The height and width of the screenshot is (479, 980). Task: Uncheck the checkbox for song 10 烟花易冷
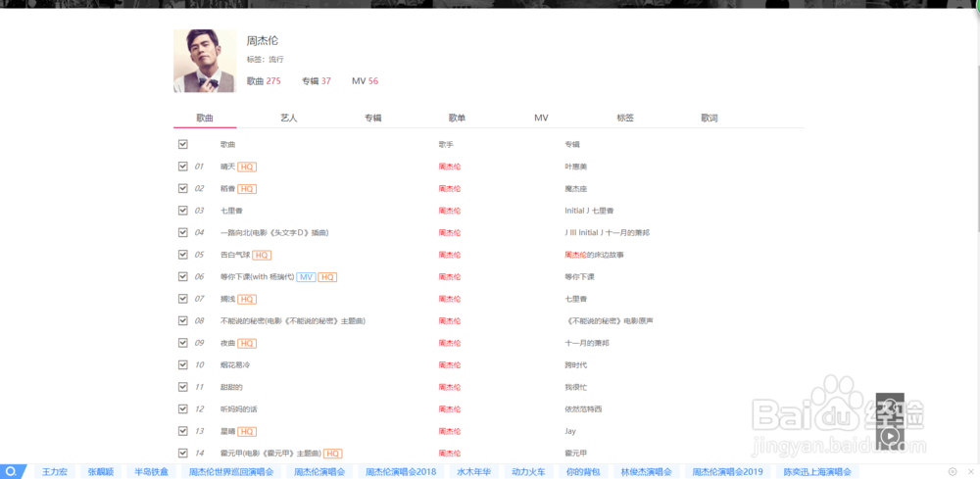[x=183, y=364]
